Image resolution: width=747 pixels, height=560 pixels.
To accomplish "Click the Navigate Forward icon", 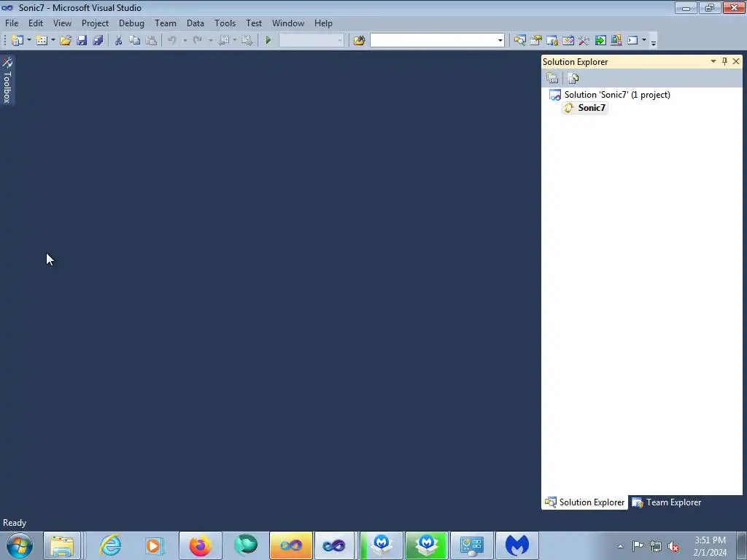I will [x=247, y=41].
